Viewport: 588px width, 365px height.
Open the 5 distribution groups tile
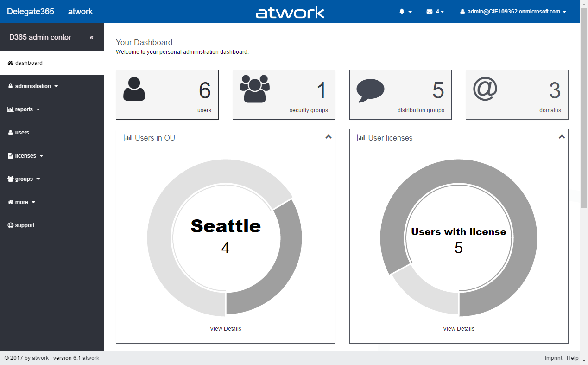(x=400, y=95)
